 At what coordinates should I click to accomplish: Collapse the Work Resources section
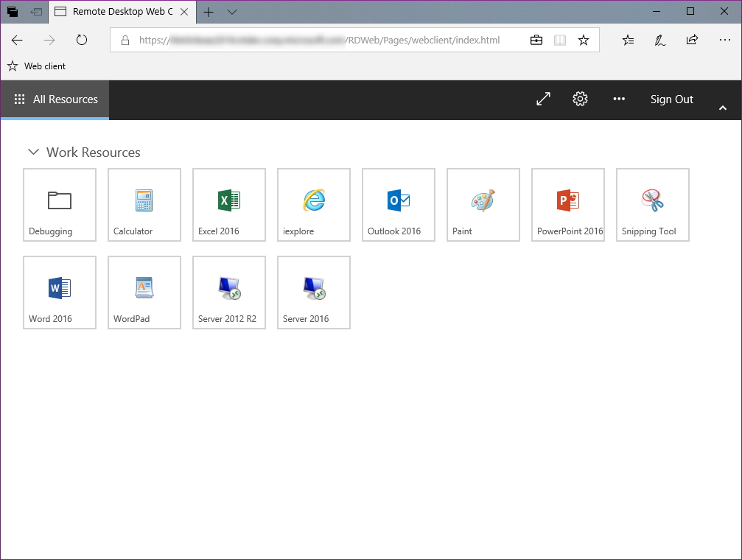33,152
